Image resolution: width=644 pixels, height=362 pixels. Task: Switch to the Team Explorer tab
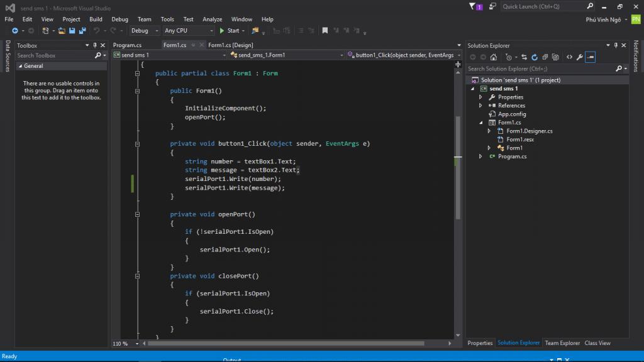(562, 343)
